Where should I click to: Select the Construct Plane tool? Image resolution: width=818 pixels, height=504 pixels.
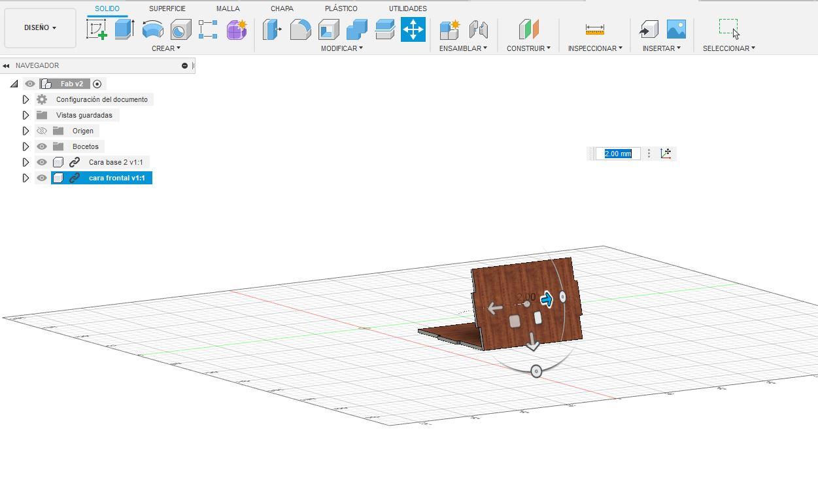528,29
